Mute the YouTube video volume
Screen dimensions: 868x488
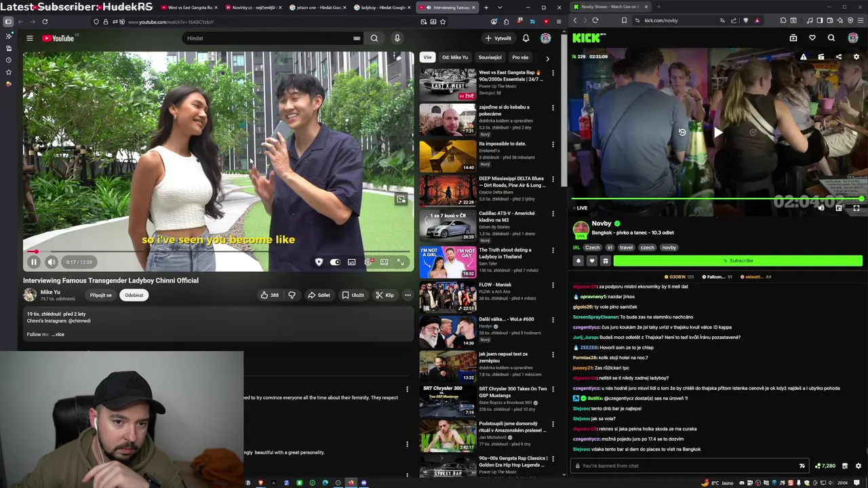(52, 262)
